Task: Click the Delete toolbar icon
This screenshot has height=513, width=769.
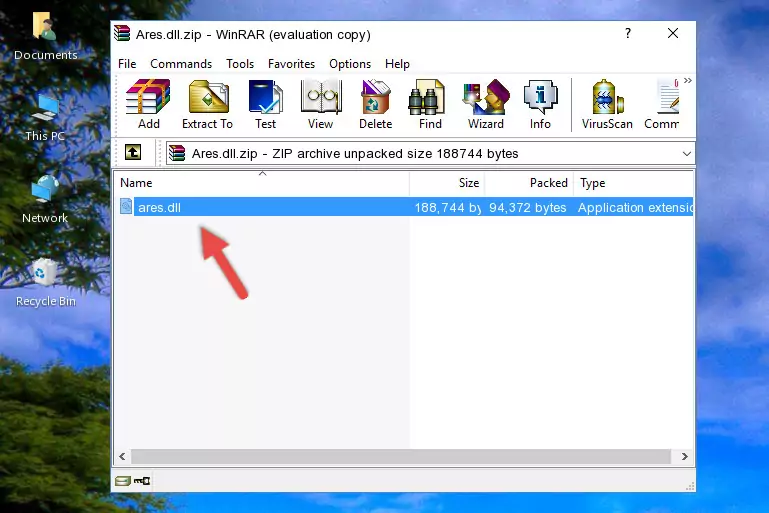Action: (x=376, y=104)
